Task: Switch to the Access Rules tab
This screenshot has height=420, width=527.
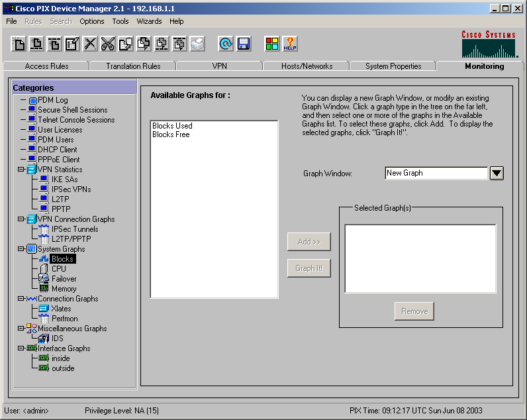Action: [x=46, y=66]
